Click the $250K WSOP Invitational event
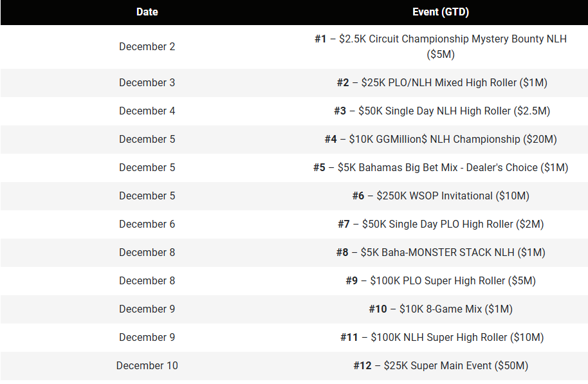This screenshot has width=588, height=384. [441, 196]
